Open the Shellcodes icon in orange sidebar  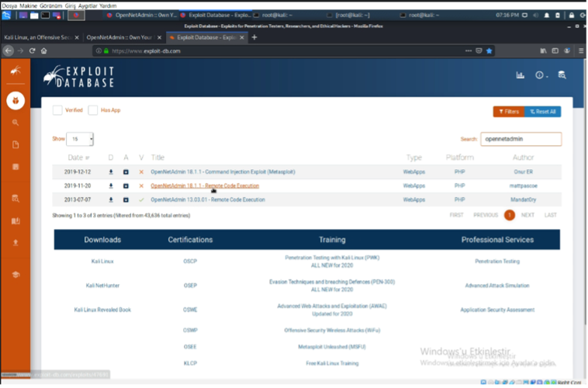click(16, 167)
